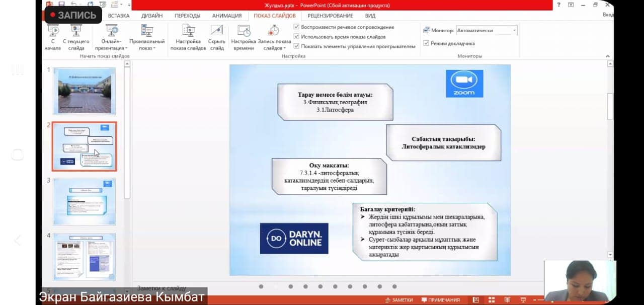
Task: Click the Скрыть слайд button
Action: coord(217,37)
